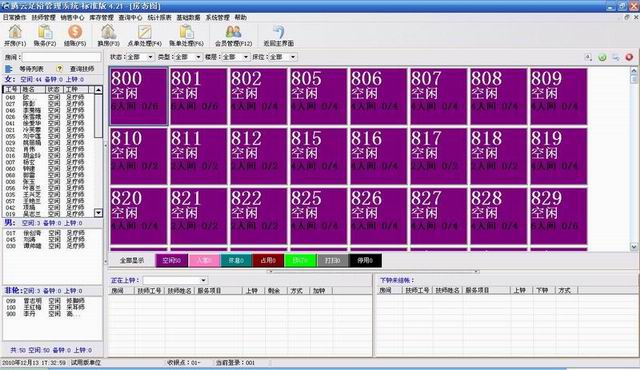Select room tile 800

(138, 96)
